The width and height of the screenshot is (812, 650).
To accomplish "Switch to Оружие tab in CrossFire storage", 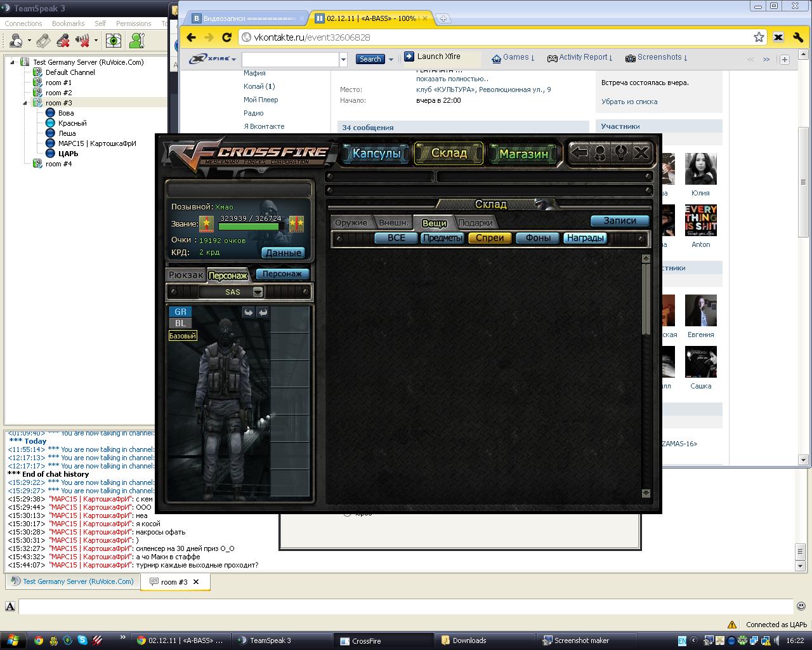I will 351,222.
